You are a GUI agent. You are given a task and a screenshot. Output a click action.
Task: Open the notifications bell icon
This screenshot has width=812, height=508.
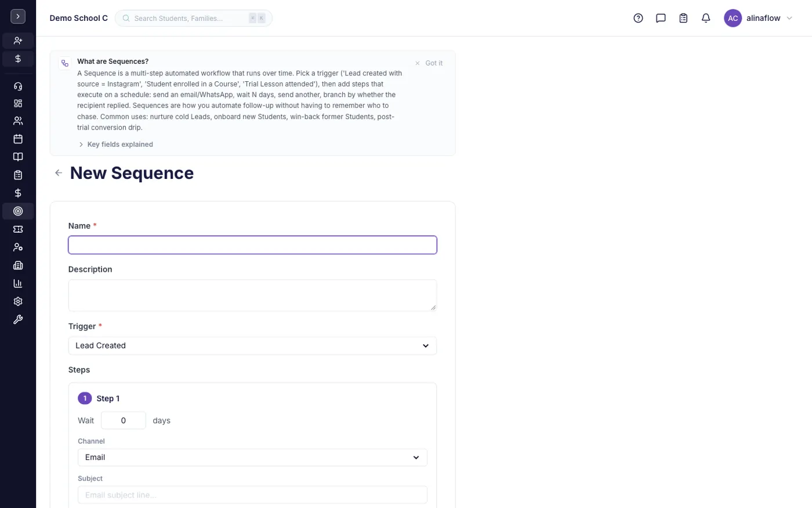click(x=706, y=18)
